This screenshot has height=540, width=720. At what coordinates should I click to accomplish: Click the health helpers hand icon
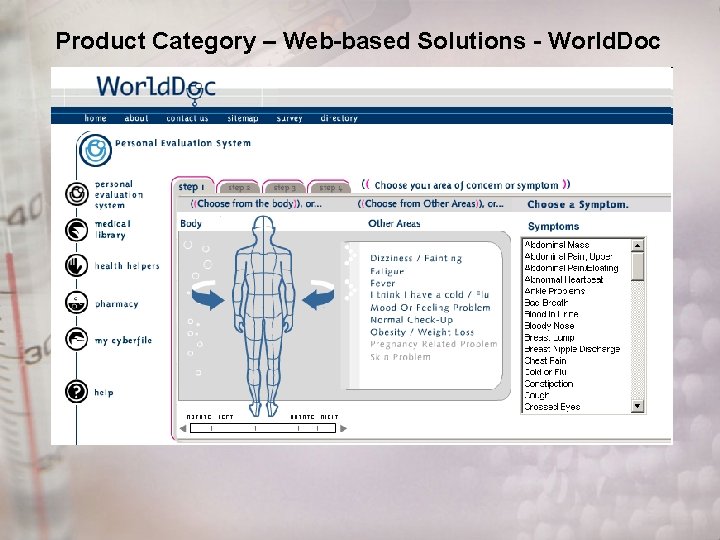coord(76,265)
